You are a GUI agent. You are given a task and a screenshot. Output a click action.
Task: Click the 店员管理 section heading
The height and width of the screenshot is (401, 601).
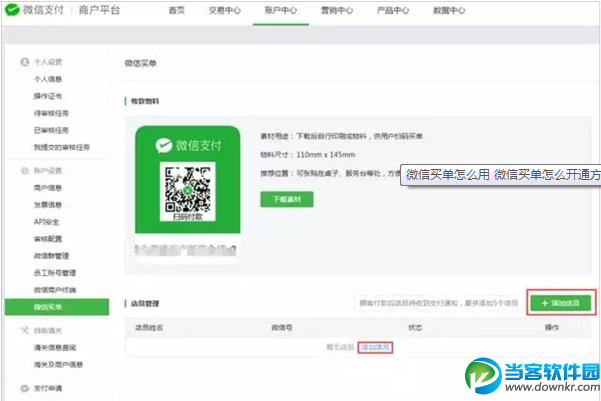click(x=145, y=304)
